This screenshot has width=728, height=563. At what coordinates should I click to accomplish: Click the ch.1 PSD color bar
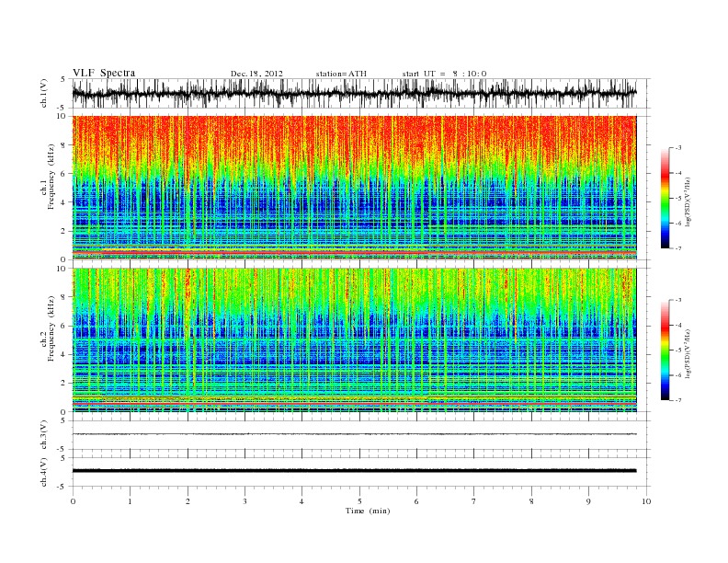click(x=665, y=198)
